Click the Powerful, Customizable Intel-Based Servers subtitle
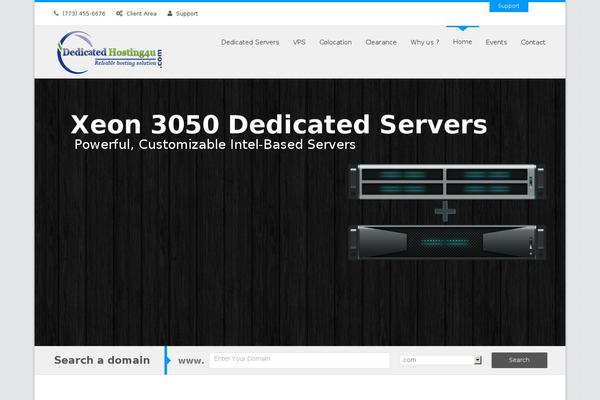 (215, 144)
